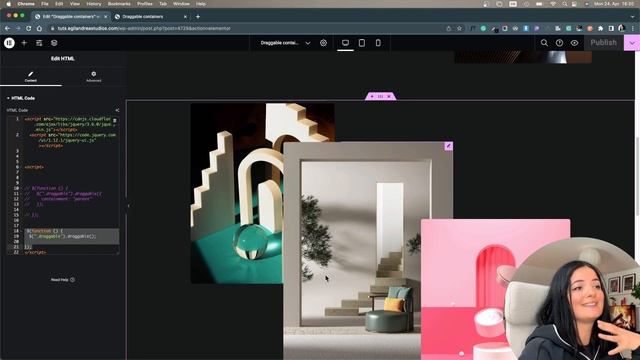The image size is (640, 360).
Task: Bookmark this page with star icon
Action: [459, 29]
